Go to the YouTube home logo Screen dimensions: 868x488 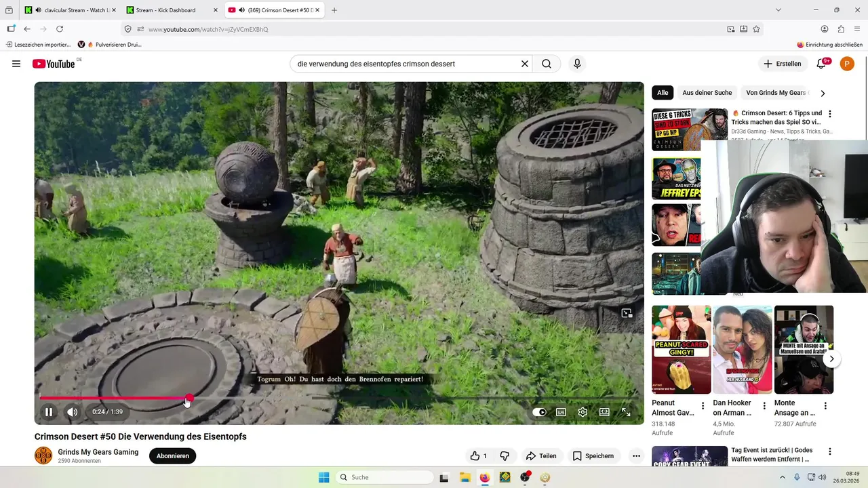point(54,64)
